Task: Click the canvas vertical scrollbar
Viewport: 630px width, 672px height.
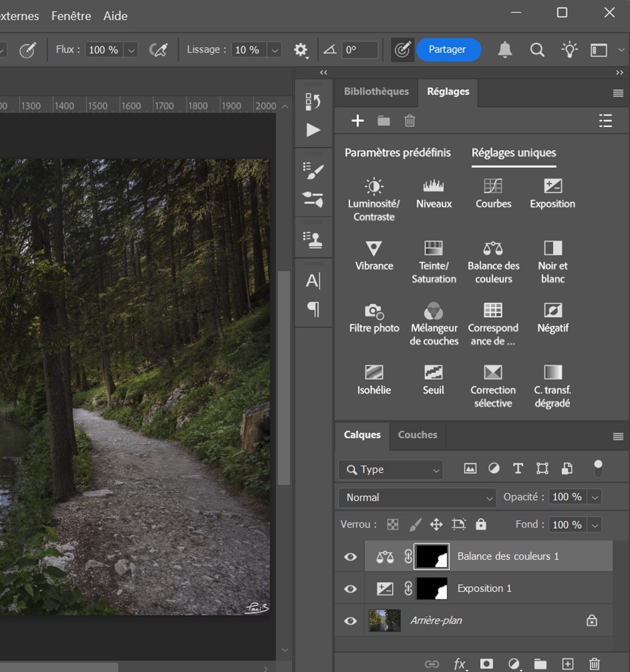Action: tap(284, 378)
